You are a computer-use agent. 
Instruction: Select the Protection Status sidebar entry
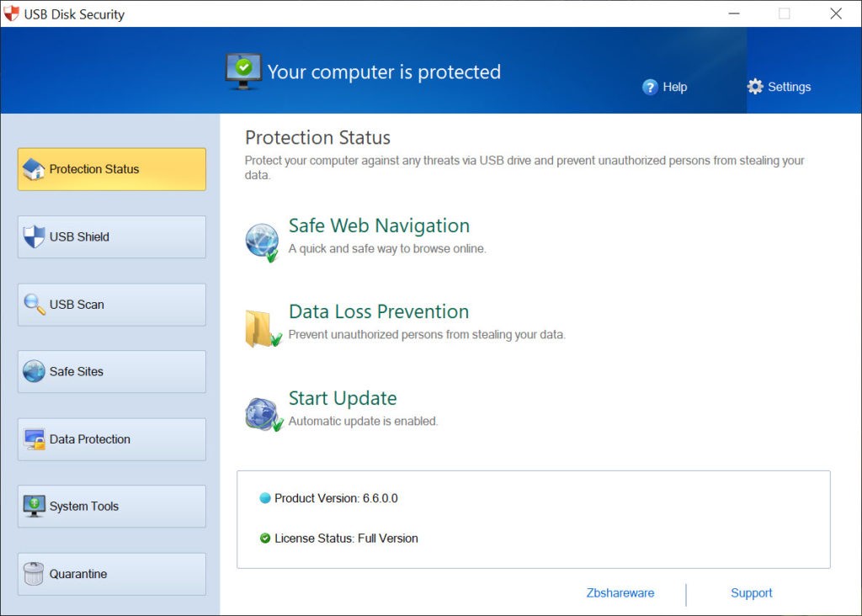[110, 169]
